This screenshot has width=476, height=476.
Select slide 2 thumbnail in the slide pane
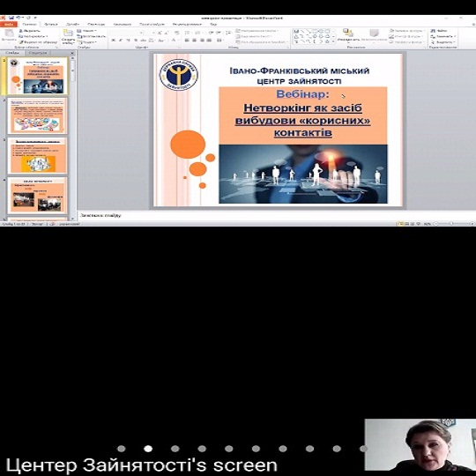37,115
